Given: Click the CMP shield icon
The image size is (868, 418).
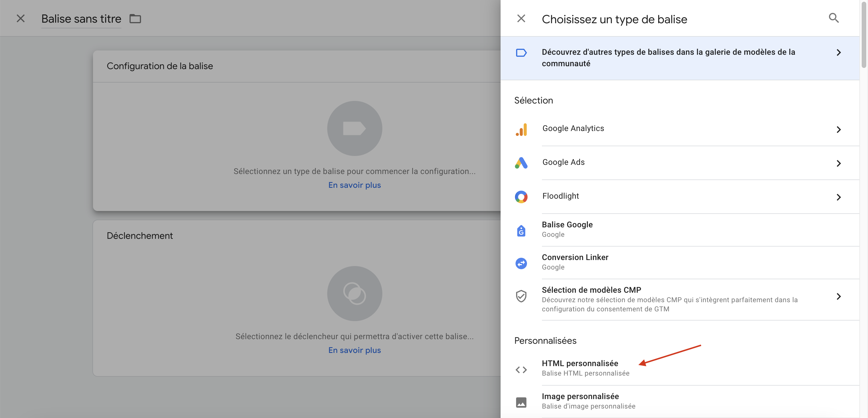Looking at the screenshot, I should tap(521, 296).
